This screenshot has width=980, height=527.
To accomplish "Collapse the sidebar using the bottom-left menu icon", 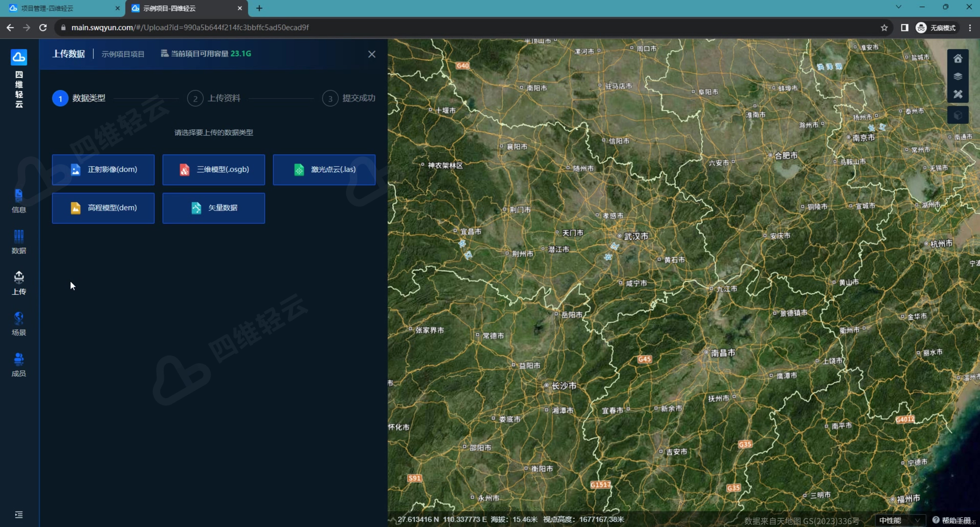I will [x=19, y=515].
